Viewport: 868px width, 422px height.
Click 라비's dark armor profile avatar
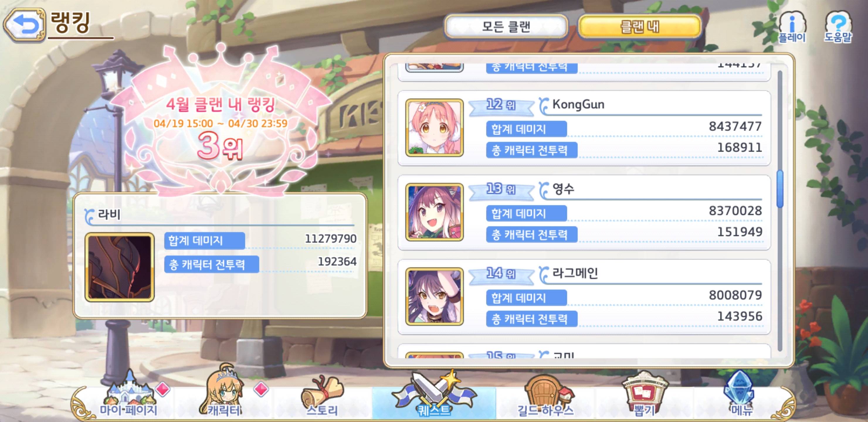point(120,267)
